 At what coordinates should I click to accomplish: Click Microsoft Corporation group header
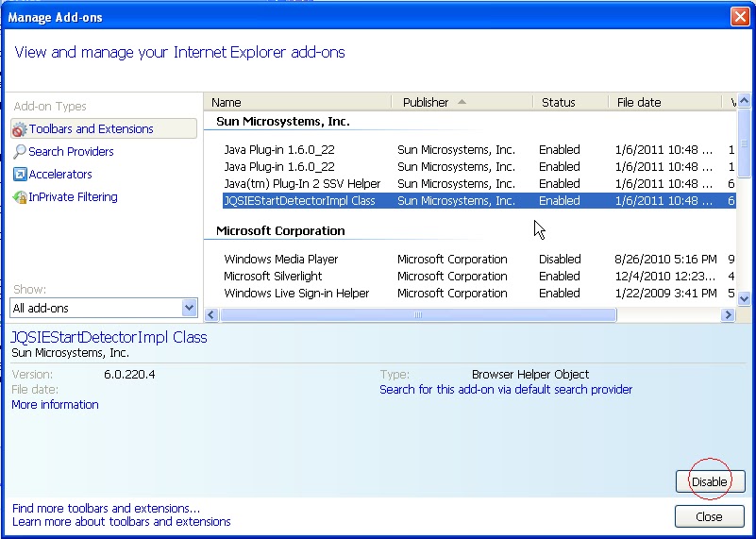[x=280, y=231]
